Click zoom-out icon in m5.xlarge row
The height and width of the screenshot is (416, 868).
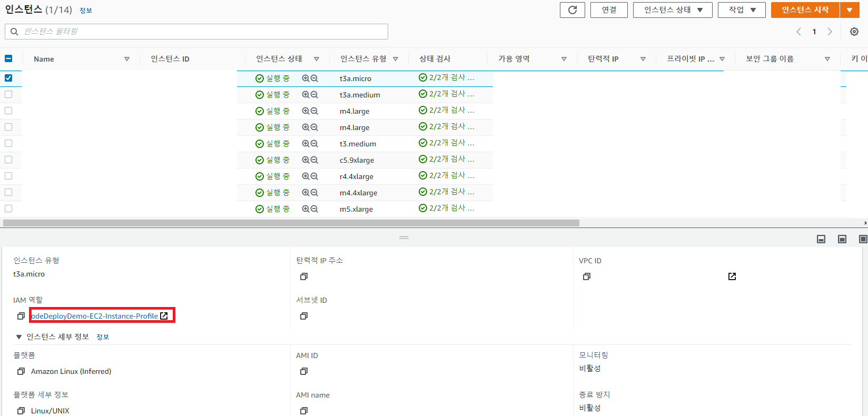point(314,209)
